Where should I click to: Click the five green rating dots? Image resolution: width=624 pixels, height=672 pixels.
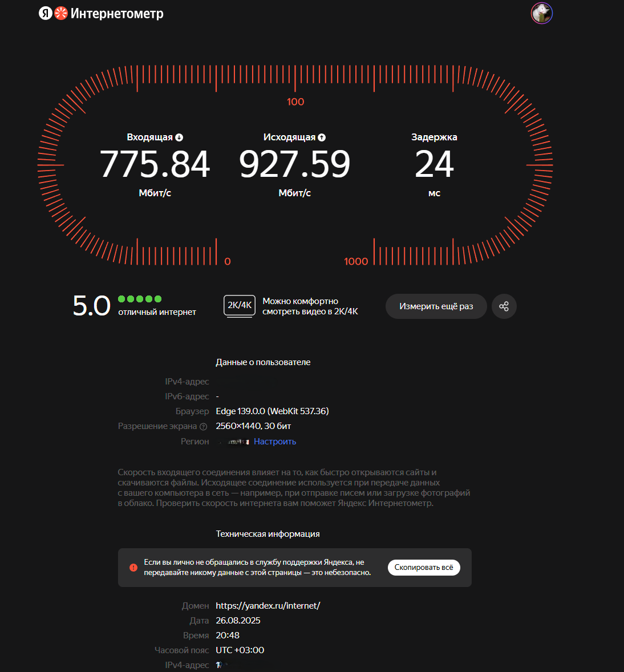click(140, 299)
